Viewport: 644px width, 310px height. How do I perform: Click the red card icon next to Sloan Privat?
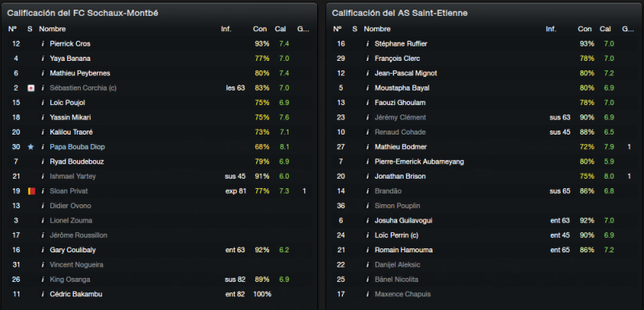pos(31,191)
